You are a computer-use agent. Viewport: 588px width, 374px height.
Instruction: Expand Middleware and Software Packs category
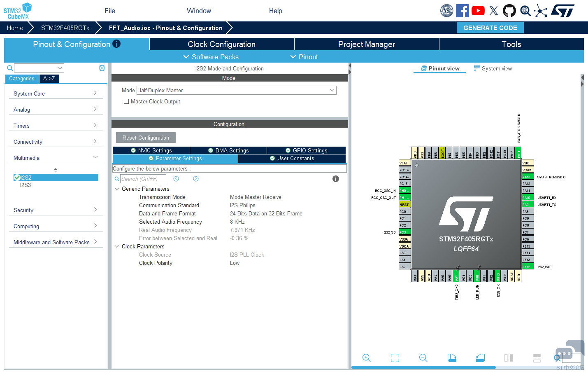pyautogui.click(x=56, y=242)
